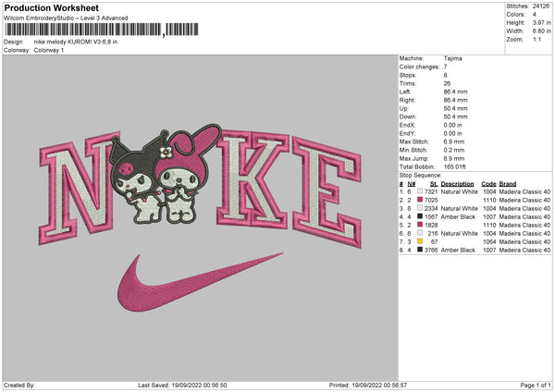Click the 'Created By:' footer label

[19, 385]
